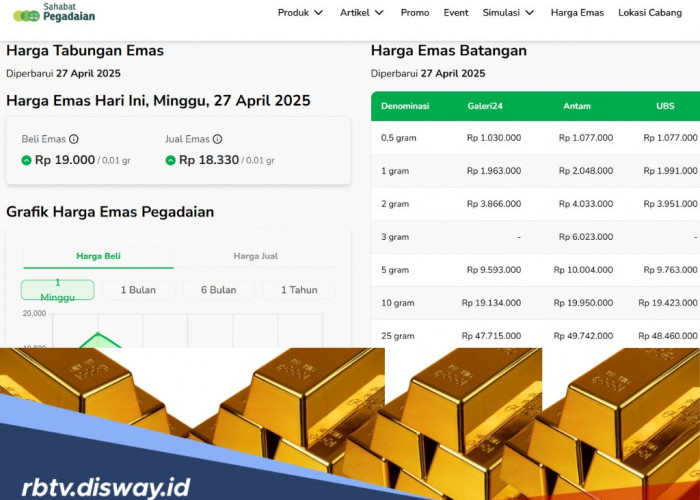Image resolution: width=700 pixels, height=500 pixels.
Task: Click green up arrow beside Rp 19.000
Action: (x=26, y=160)
